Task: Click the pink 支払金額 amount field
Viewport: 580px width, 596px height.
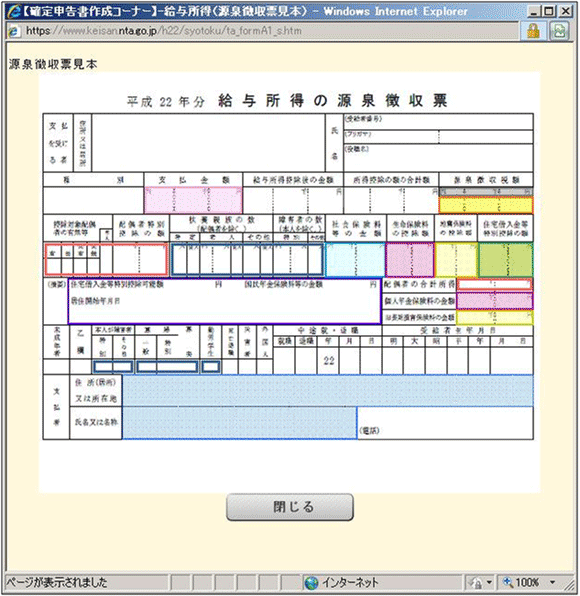Action: (193, 200)
